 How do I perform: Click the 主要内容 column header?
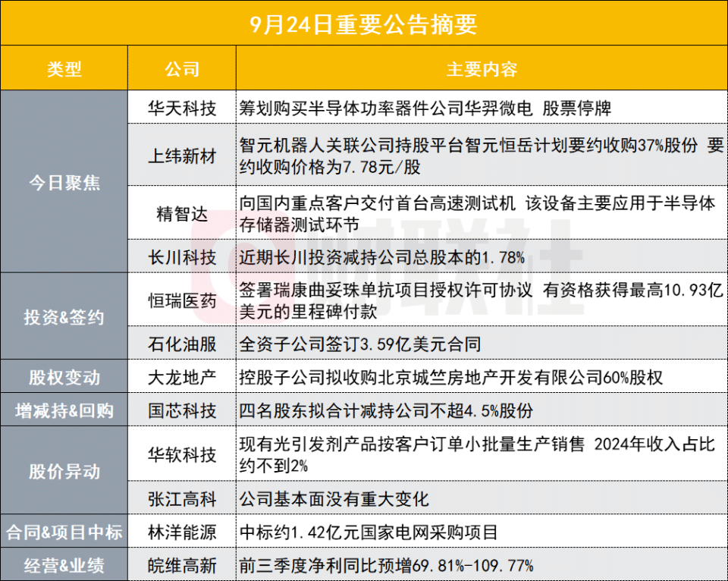pyautogui.click(x=481, y=70)
